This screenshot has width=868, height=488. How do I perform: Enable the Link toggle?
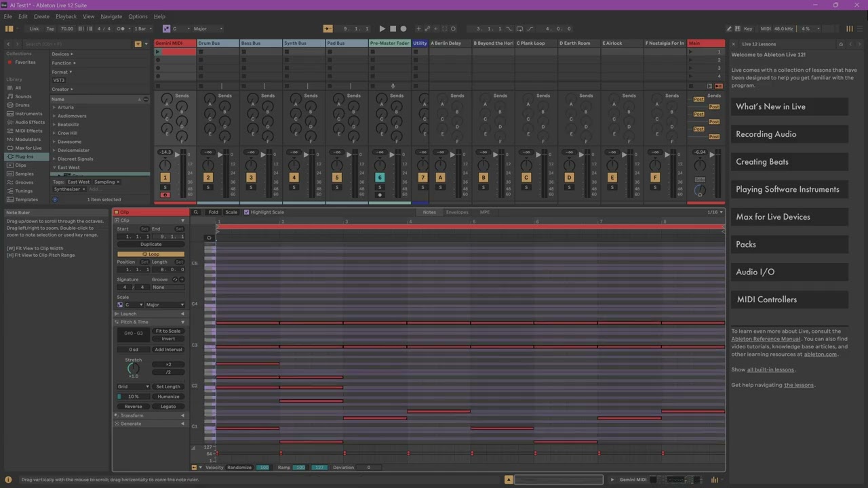click(34, 28)
